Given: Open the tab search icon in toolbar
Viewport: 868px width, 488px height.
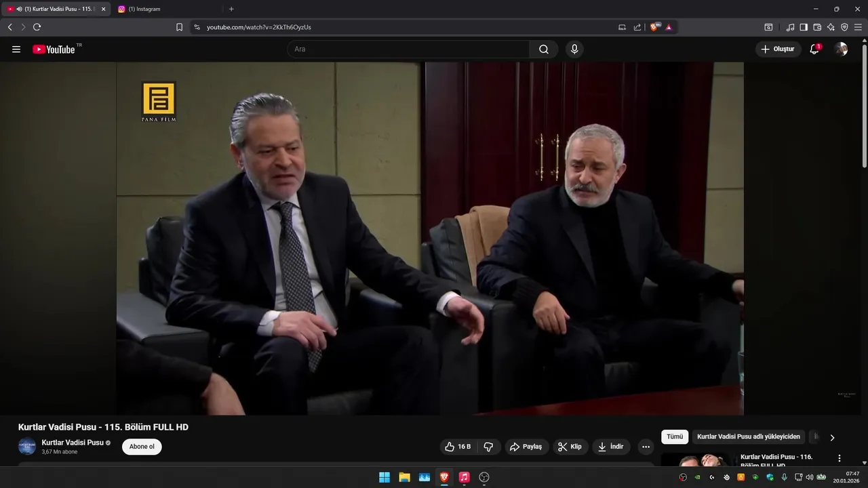Looking at the screenshot, I should pos(768,27).
